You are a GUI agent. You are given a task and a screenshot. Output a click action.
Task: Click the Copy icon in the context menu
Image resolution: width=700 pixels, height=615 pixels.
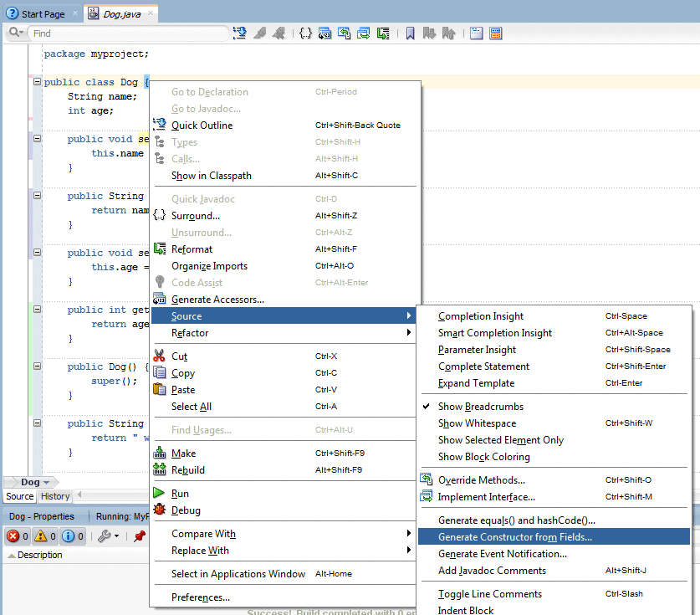(x=159, y=372)
